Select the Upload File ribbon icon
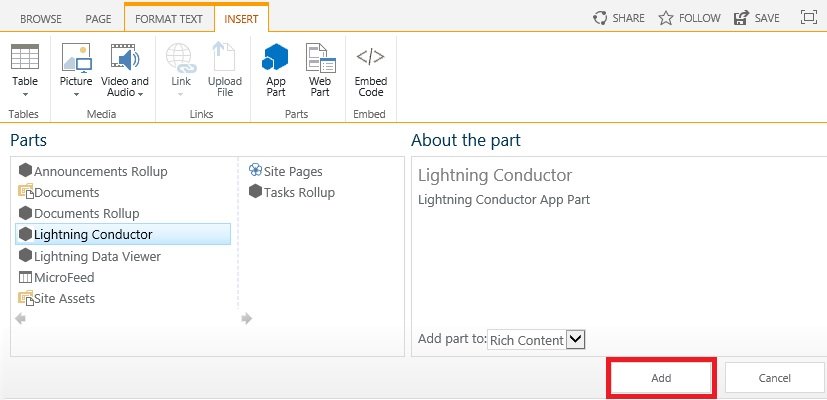The height and width of the screenshot is (400, 827). (x=224, y=57)
